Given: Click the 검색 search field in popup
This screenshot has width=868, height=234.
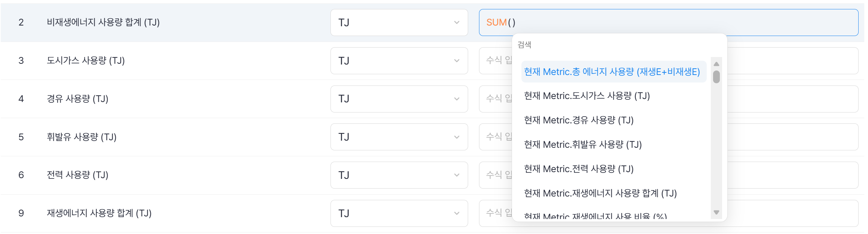Looking at the screenshot, I should (615, 45).
